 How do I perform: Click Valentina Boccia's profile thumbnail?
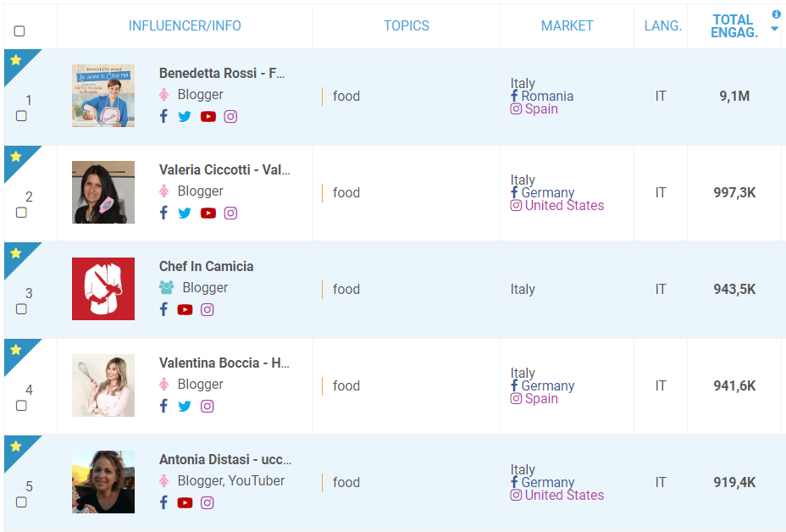point(103,385)
